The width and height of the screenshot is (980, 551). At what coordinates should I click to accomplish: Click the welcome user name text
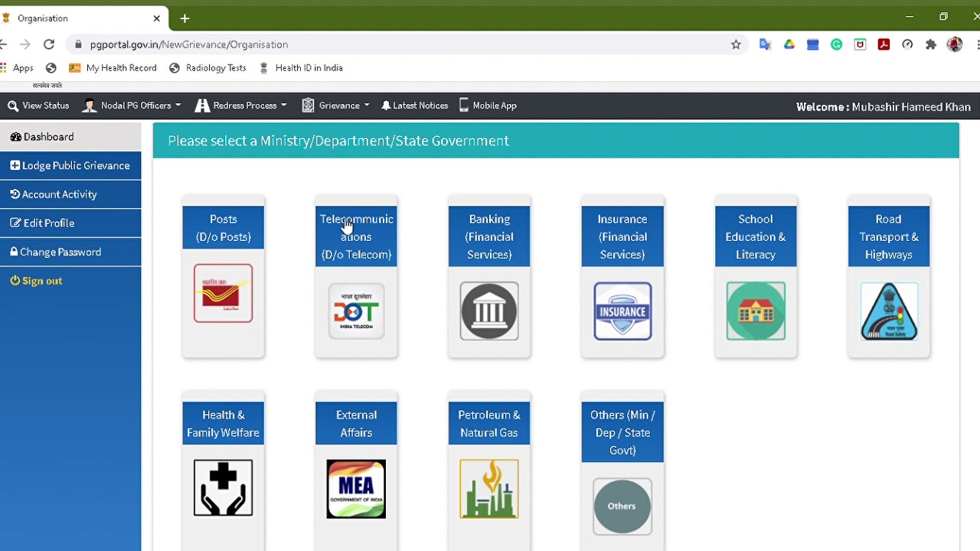(x=911, y=106)
